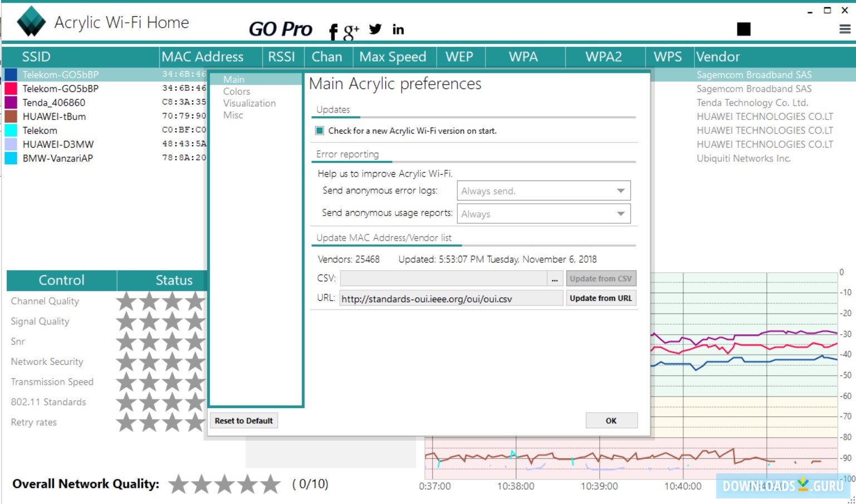The height and width of the screenshot is (504, 856).
Task: Open the Send anonymous error logs dropdown
Action: [544, 191]
